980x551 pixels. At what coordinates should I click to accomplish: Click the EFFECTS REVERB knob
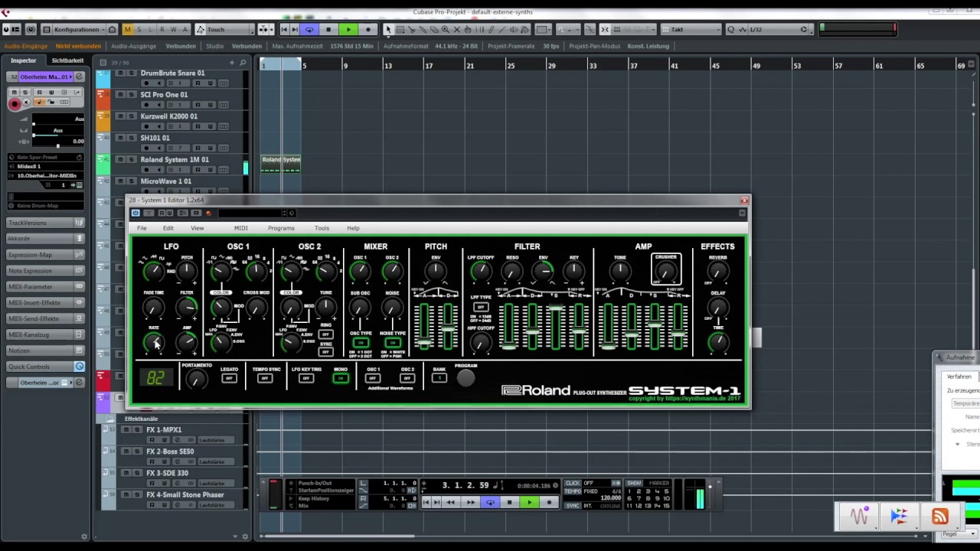click(718, 273)
